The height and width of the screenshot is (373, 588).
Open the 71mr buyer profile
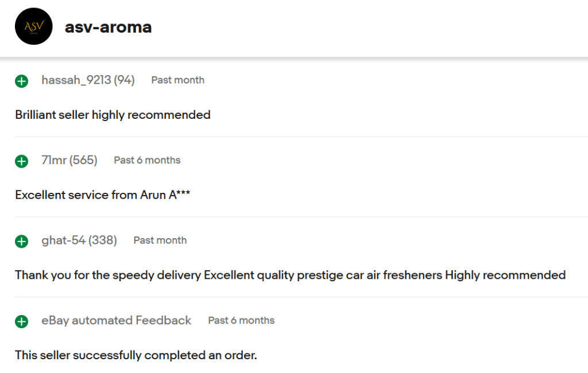(x=54, y=161)
